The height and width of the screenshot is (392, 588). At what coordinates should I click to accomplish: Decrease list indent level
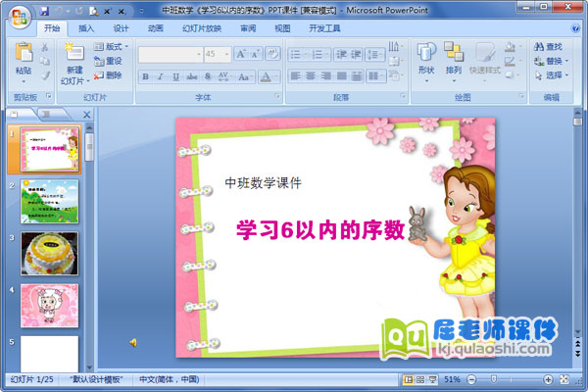pos(341,55)
